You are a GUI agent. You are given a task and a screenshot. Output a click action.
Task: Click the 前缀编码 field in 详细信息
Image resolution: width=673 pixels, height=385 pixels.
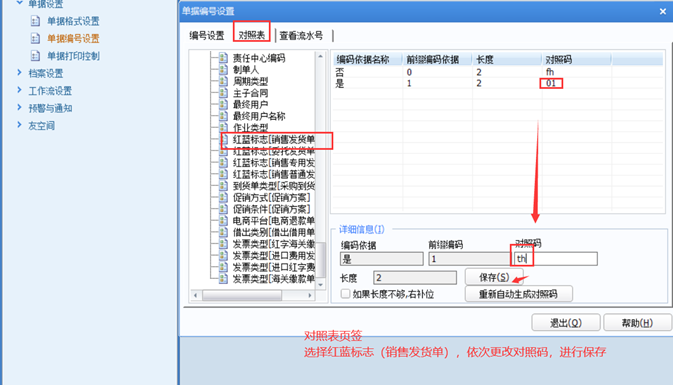tap(470, 258)
